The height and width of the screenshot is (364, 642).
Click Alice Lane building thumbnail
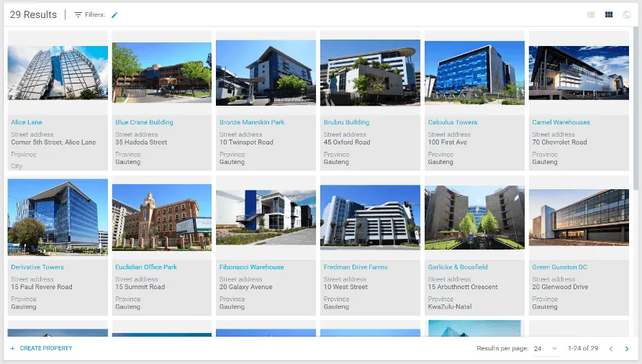tap(58, 73)
